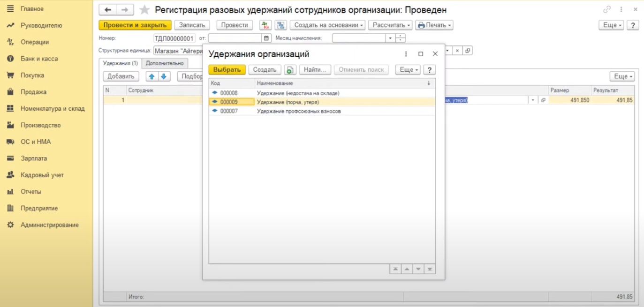Click the Номер input field
The width and height of the screenshot is (644, 307).
pyautogui.click(x=174, y=38)
